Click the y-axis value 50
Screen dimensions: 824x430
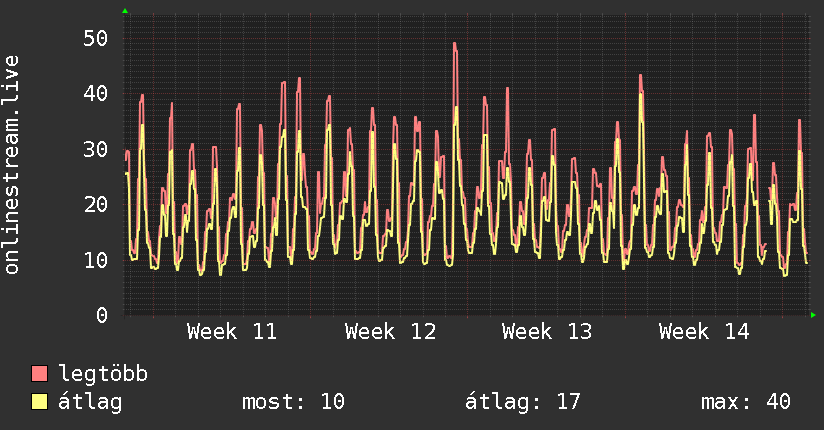[96, 38]
